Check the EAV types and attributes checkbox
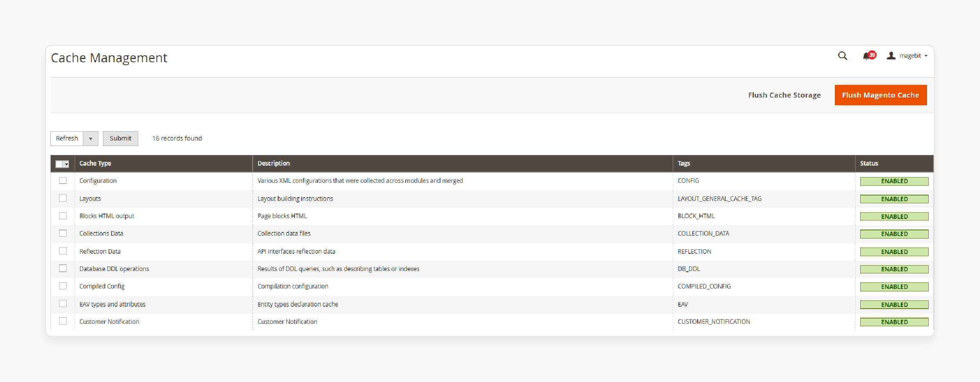Viewport: 980px width, 382px height. tap(63, 304)
